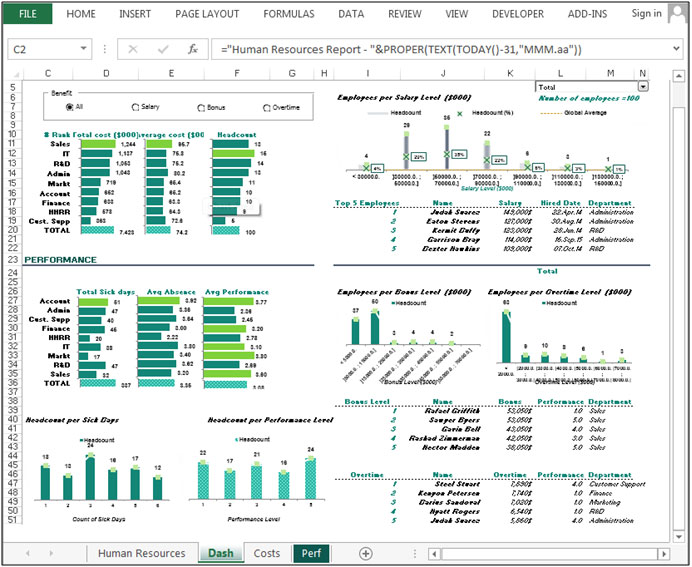692x567 pixels.
Task: Click the previous sheet navigation arrow
Action: tap(28, 553)
